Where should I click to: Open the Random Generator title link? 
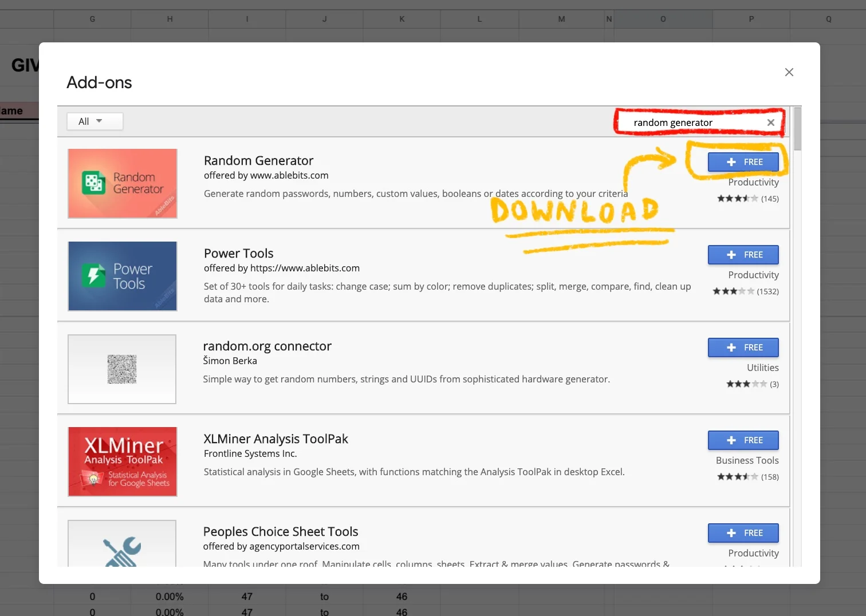258,161
